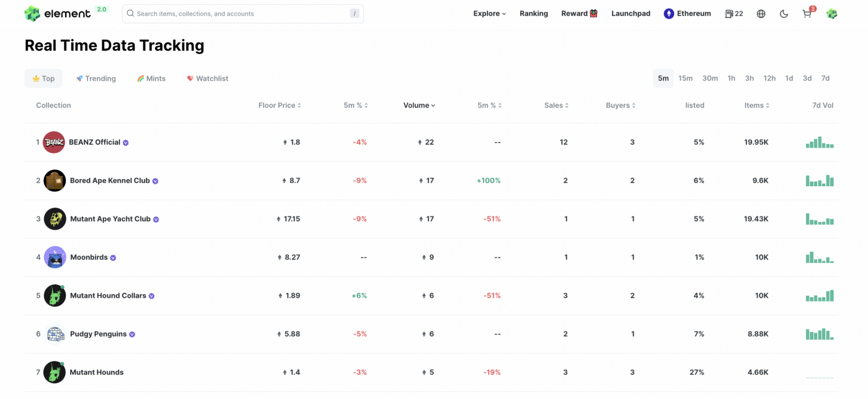Select the 5m time range
This screenshot has height=399, width=868.
(x=663, y=78)
